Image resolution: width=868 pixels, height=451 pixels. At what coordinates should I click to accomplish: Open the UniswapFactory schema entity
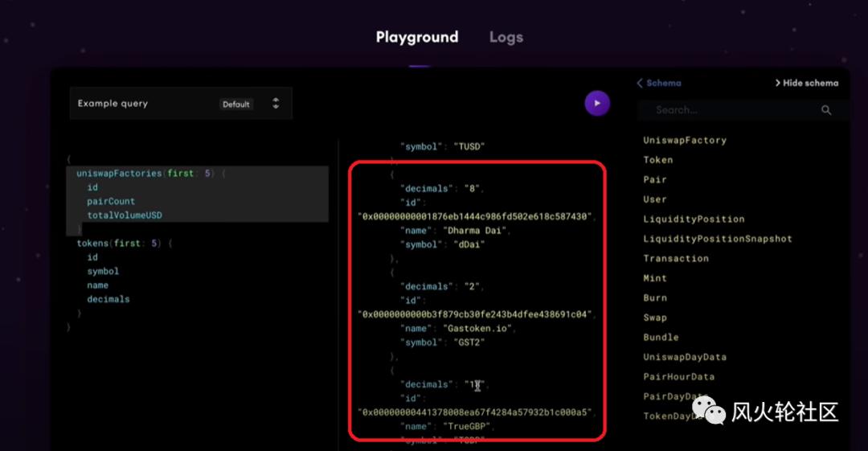(x=685, y=141)
